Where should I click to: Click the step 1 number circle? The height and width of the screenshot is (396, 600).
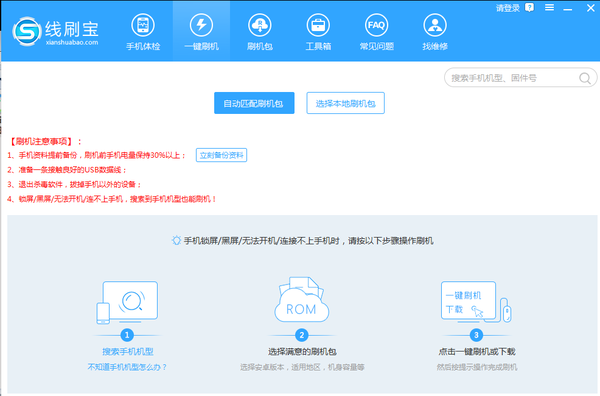pyautogui.click(x=127, y=335)
